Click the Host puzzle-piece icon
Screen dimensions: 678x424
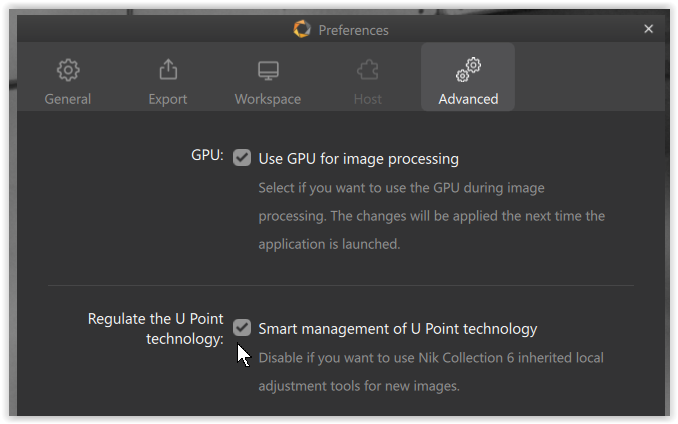point(368,70)
